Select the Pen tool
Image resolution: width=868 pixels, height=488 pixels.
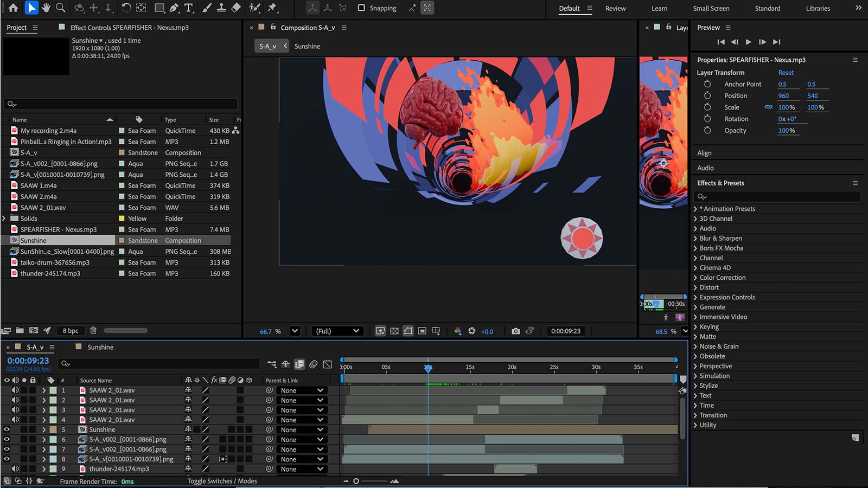point(174,8)
